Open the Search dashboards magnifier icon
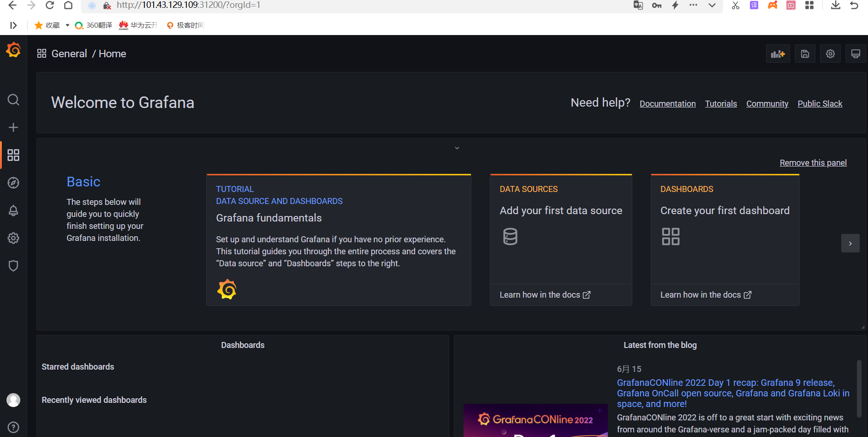 coord(13,100)
